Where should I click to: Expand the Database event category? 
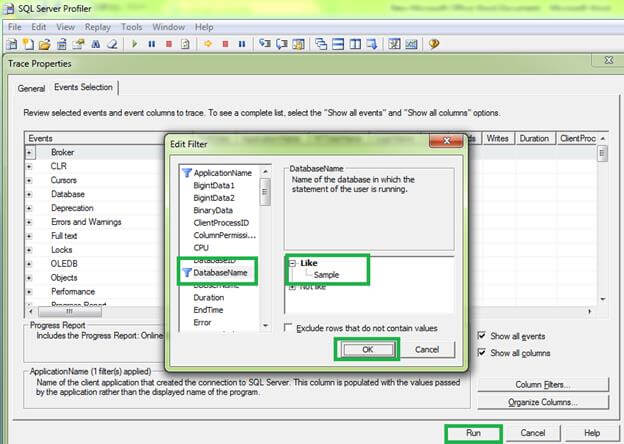(29, 194)
